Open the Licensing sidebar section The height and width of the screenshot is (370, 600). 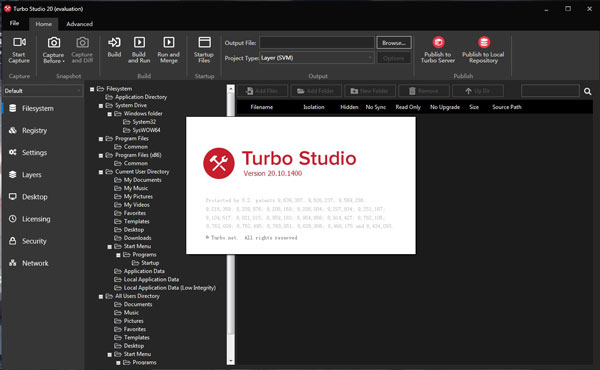click(x=42, y=219)
